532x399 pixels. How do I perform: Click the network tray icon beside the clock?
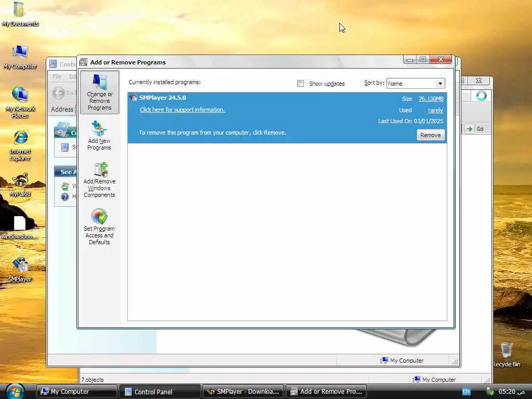(490, 392)
